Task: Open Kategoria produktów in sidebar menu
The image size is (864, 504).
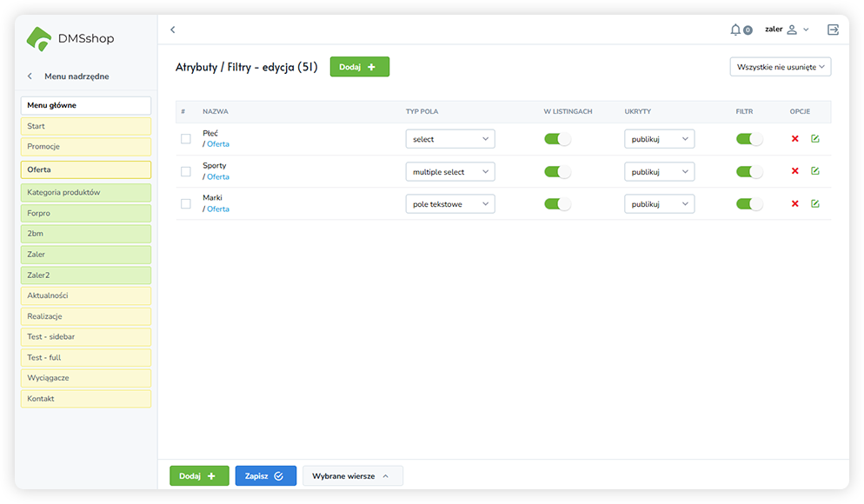Action: (86, 192)
